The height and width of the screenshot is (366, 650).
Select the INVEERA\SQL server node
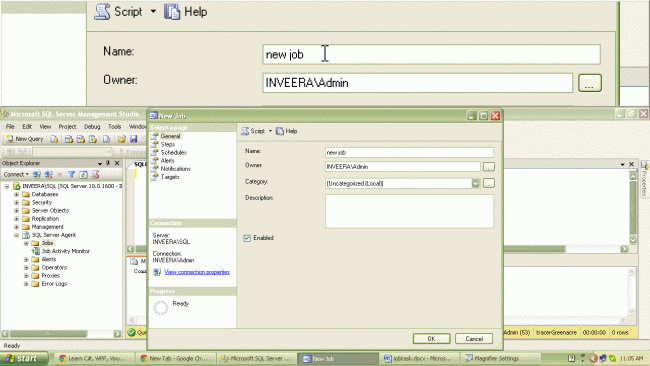72,186
